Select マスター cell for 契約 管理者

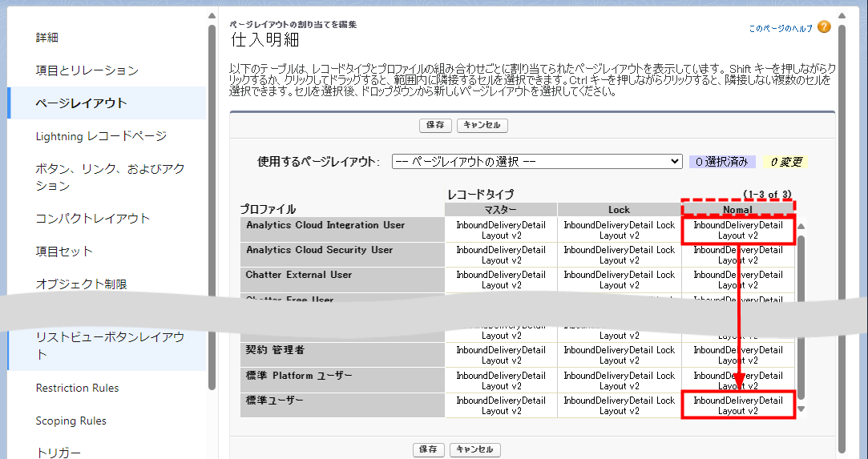pos(501,355)
